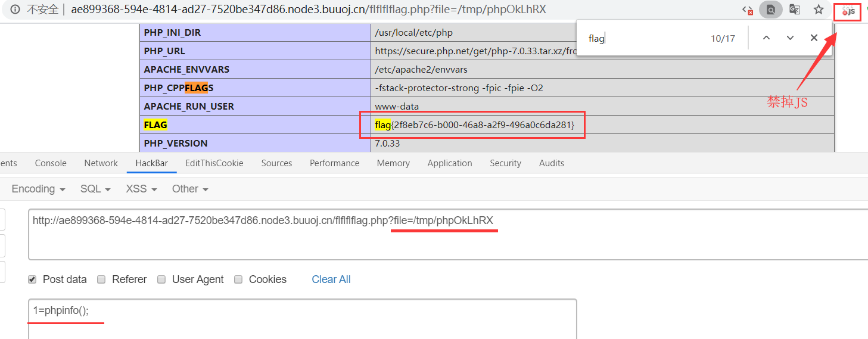Select the HackBar tab
Screen dimensions: 868x339
[152, 163]
